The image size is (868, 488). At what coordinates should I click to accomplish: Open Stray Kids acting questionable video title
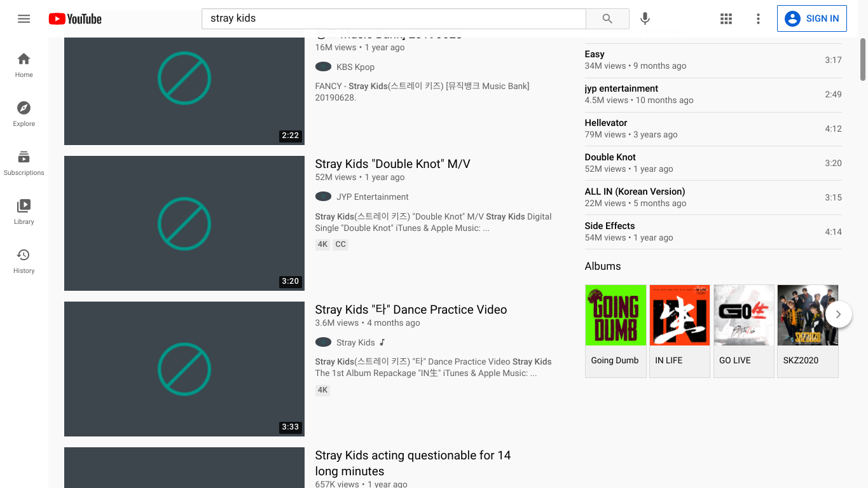click(413, 463)
